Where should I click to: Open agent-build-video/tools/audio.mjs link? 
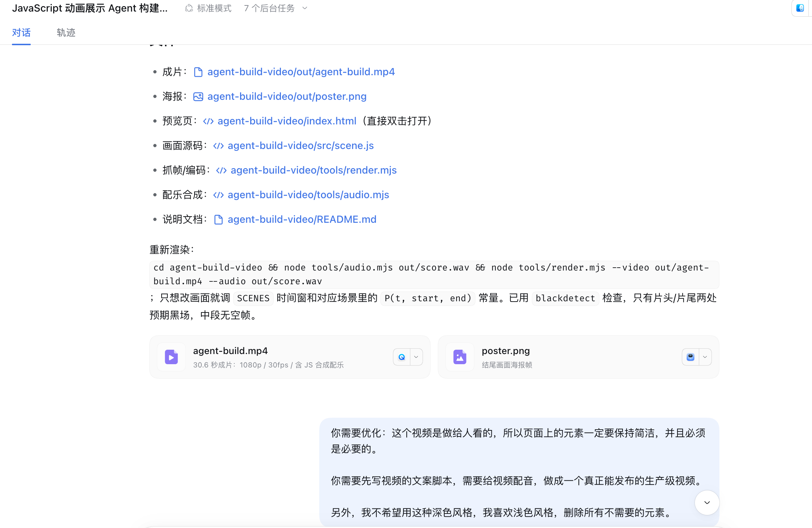(x=308, y=195)
